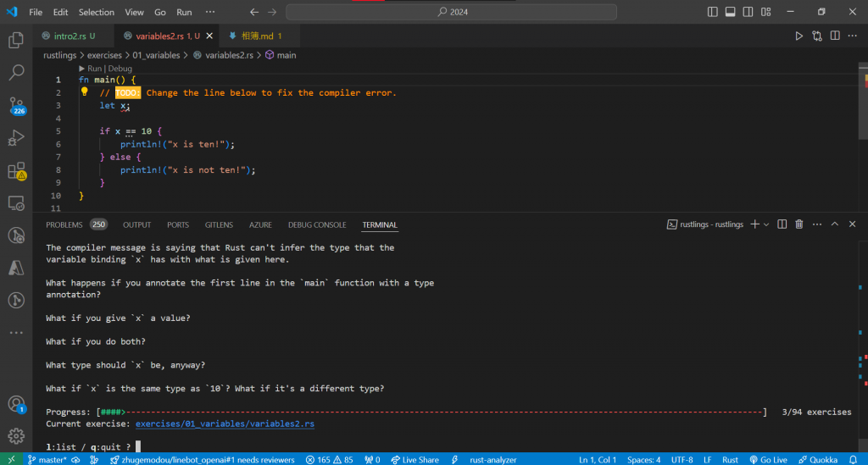Kill the terminal with trash icon

[799, 224]
